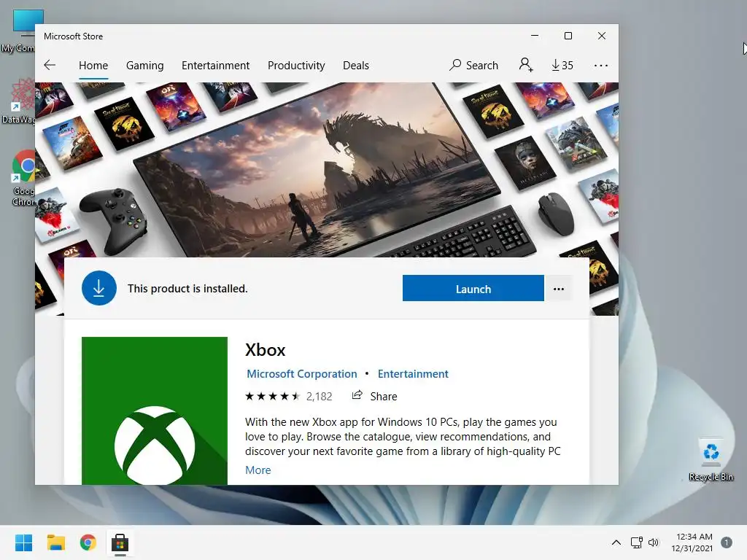Image resolution: width=747 pixels, height=560 pixels.
Task: Open the clock showing 12:34 AM
Action: tap(692, 542)
